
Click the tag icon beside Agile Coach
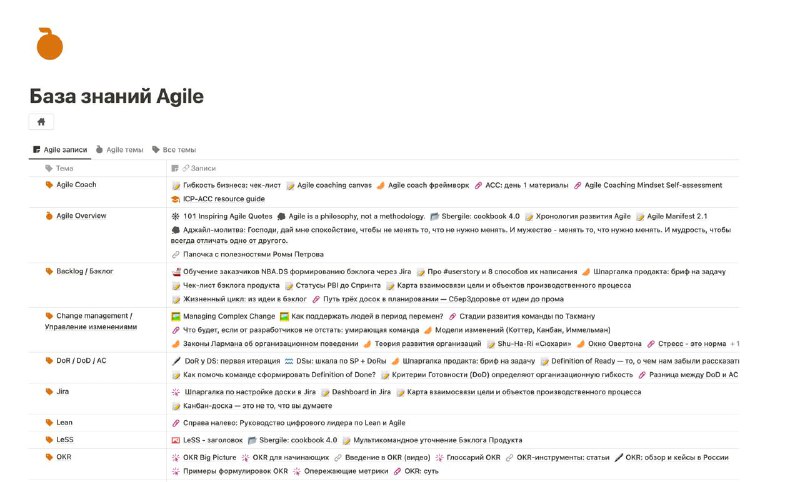coord(49,185)
